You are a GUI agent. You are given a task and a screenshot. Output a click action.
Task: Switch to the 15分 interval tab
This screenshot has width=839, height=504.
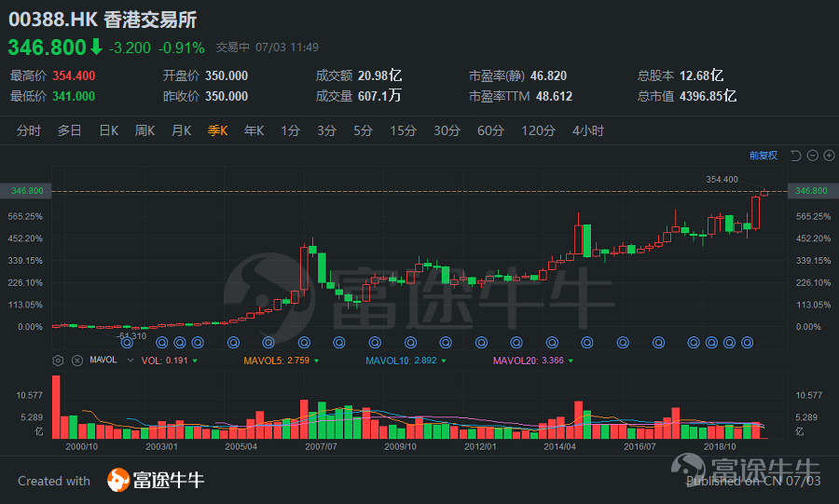point(403,130)
